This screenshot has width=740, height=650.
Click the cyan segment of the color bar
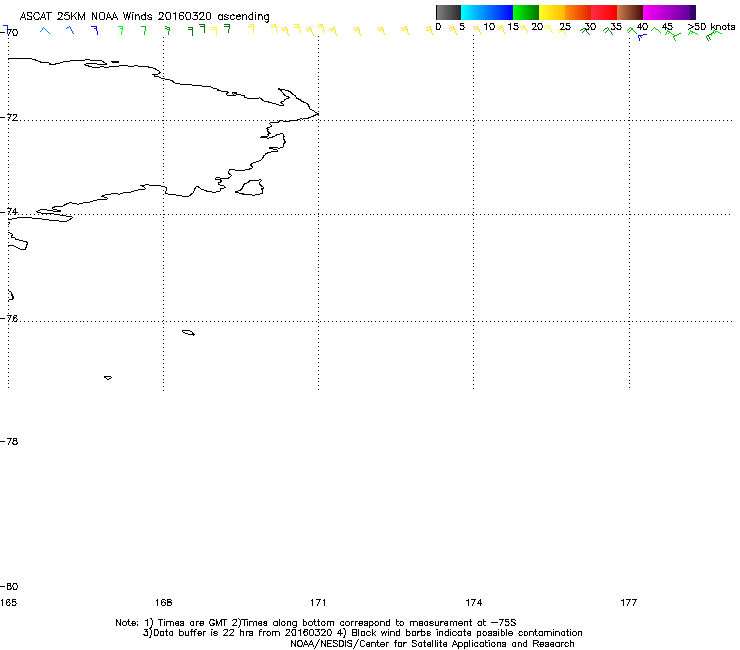(474, 12)
